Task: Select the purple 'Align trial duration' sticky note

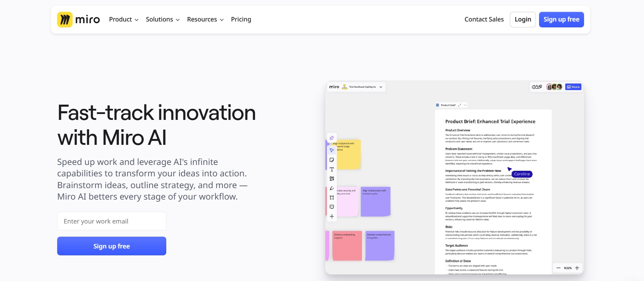Action: pyautogui.click(x=376, y=202)
